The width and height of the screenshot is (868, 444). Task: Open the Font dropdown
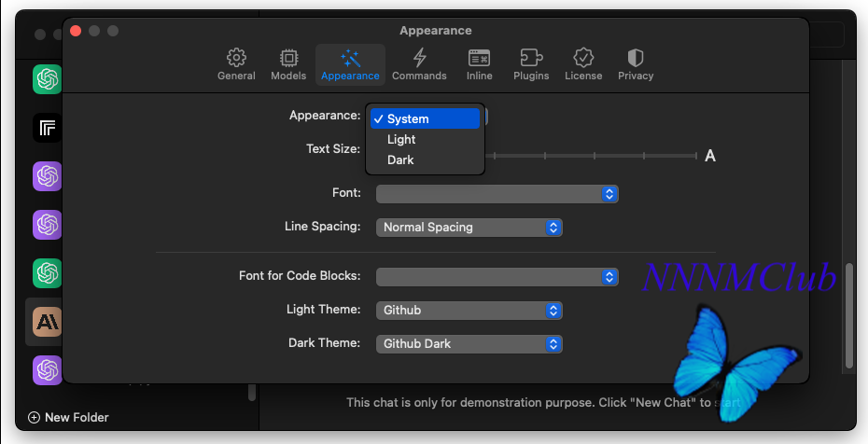click(497, 194)
